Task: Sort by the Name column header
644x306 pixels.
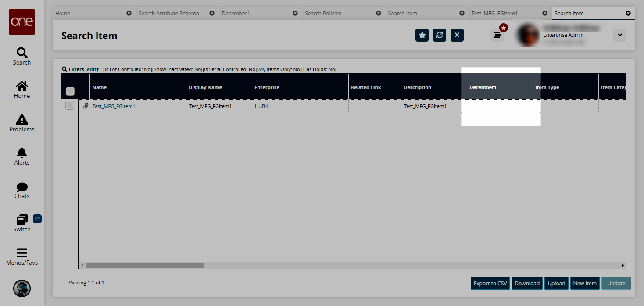Action: [138, 87]
